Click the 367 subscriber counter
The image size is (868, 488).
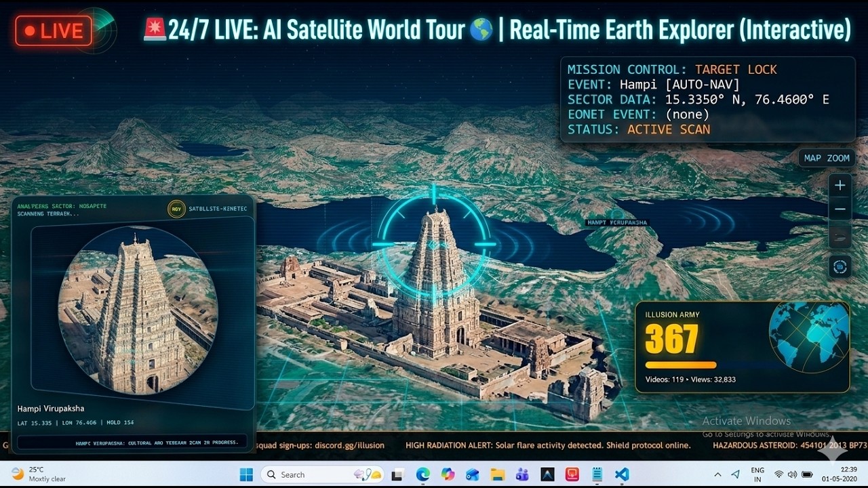[x=671, y=339]
